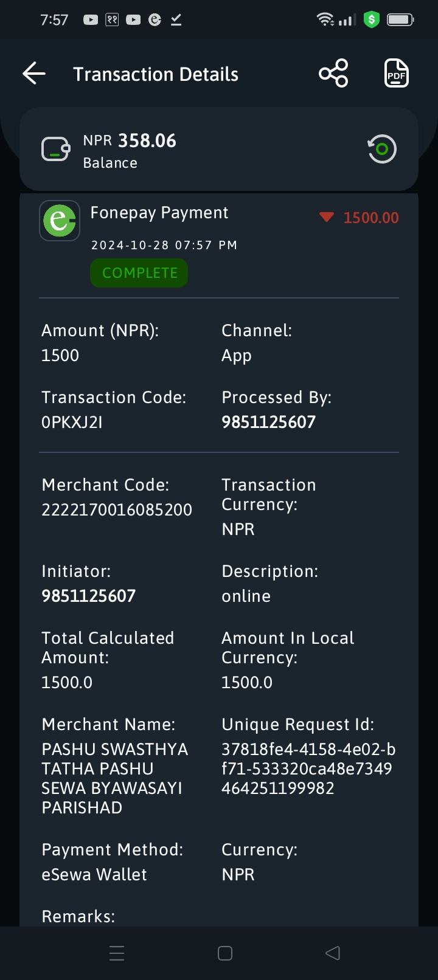The image size is (438, 980).
Task: Tap the green eSewa Fonepay logo
Action: (x=60, y=220)
